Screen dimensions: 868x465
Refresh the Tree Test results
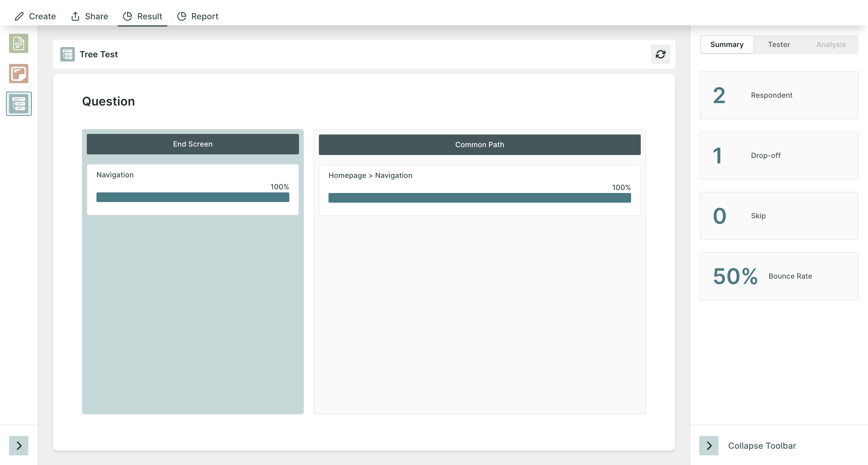tap(660, 54)
